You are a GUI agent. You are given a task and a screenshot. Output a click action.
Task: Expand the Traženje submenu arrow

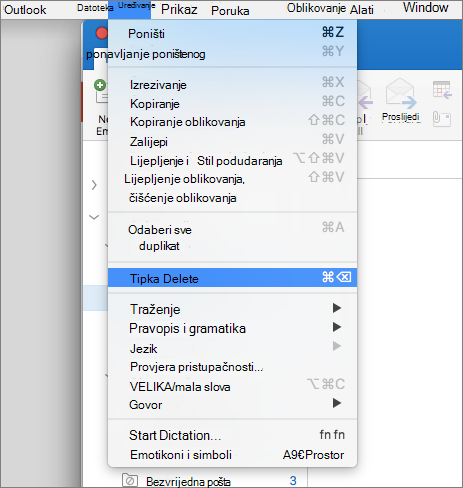coord(337,308)
